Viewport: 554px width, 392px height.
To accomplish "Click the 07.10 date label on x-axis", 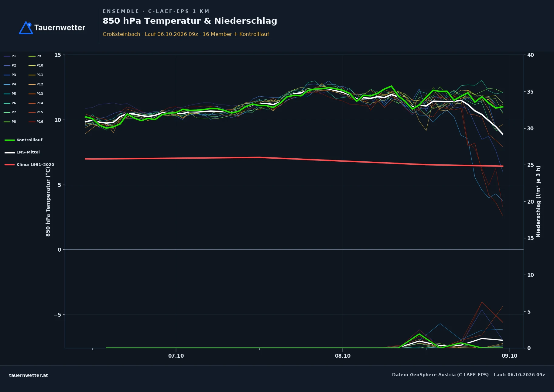I will point(176,356).
